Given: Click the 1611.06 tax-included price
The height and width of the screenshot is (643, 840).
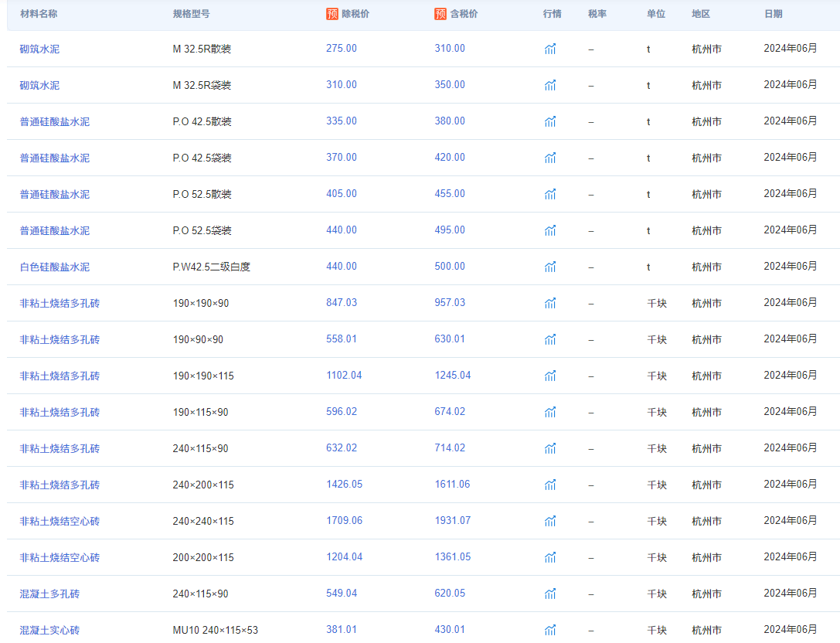Looking at the screenshot, I should pos(453,485).
